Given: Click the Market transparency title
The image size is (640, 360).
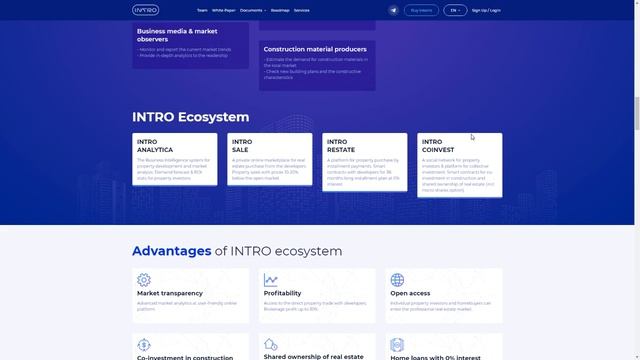Looking at the screenshot, I should pos(170,293).
